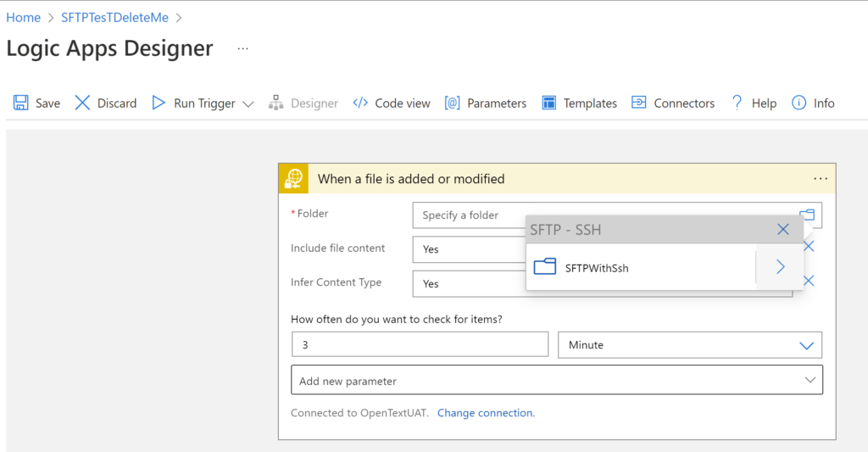Click Run Trigger text in toolbar
Image resolution: width=868 pixels, height=452 pixels.
click(204, 103)
